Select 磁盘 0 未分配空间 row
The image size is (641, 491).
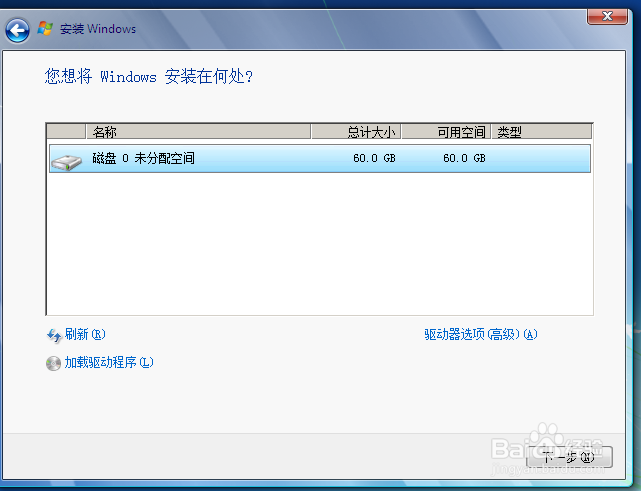[x=320, y=159]
